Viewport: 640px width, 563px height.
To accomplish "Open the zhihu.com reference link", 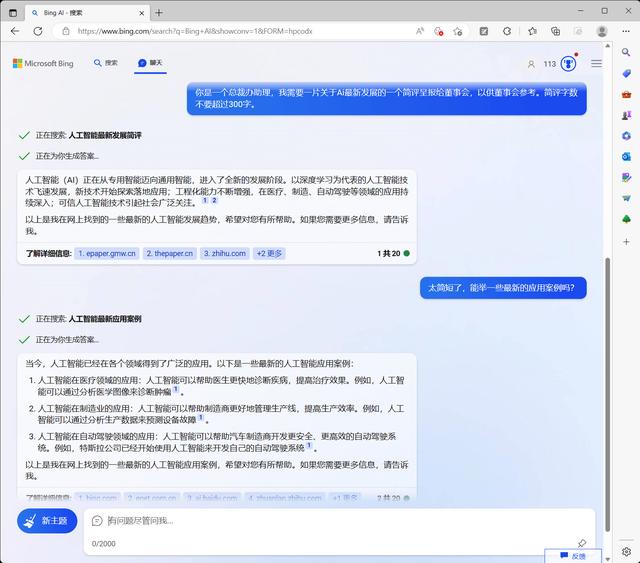I will pyautogui.click(x=224, y=253).
